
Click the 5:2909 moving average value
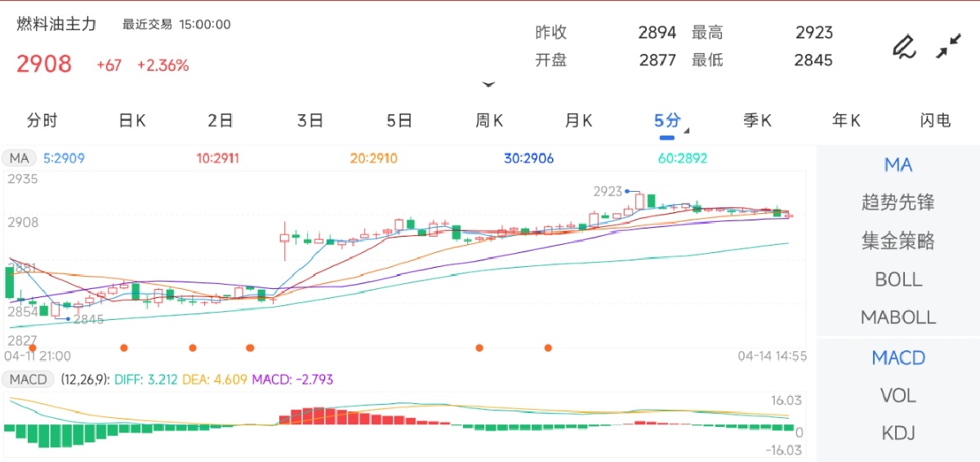click(64, 158)
